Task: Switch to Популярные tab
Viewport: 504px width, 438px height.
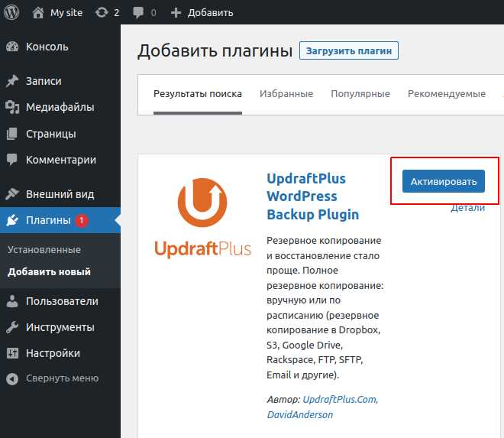Action: [x=360, y=94]
